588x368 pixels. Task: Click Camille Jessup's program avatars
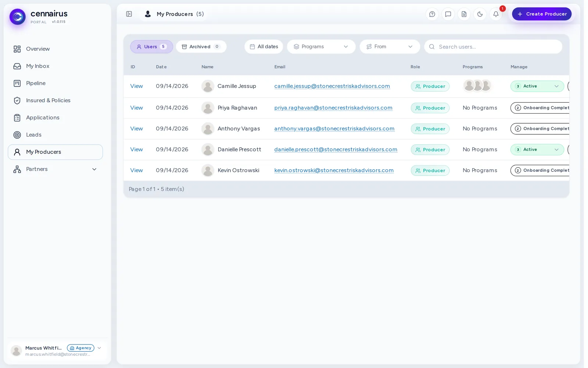(x=477, y=86)
